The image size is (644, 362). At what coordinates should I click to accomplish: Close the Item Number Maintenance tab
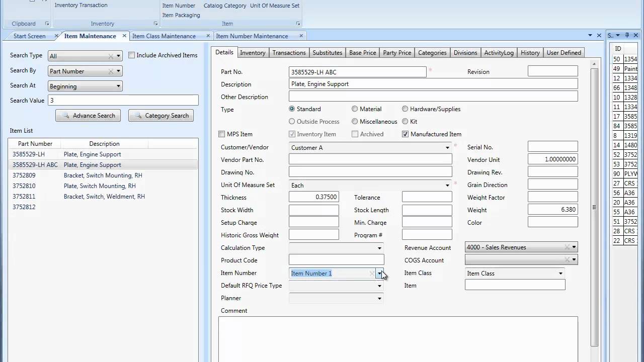pyautogui.click(x=301, y=36)
